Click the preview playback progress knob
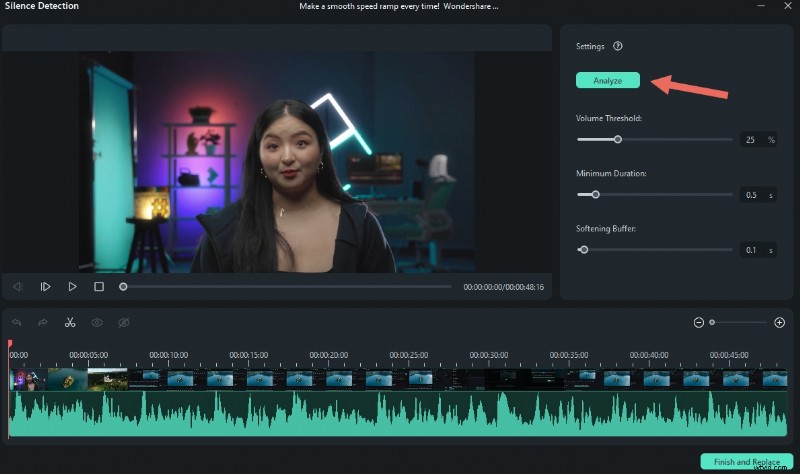Screen dimensions: 800x474 pos(123,287)
